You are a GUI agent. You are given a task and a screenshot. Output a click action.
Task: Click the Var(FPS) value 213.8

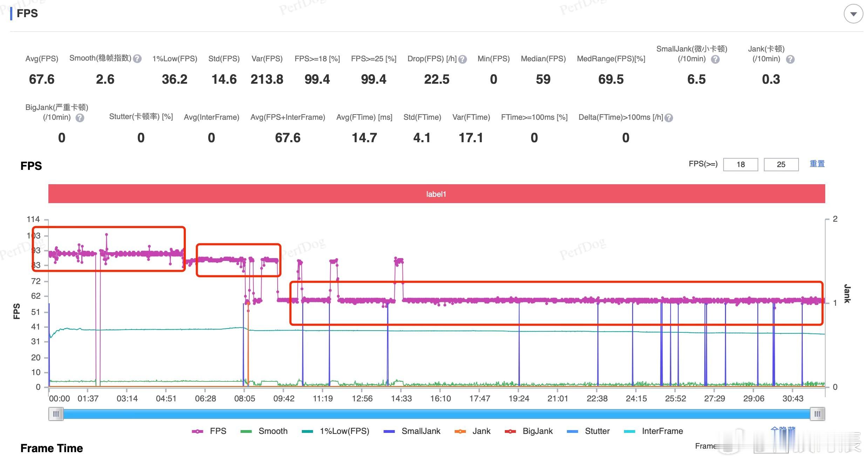(267, 80)
